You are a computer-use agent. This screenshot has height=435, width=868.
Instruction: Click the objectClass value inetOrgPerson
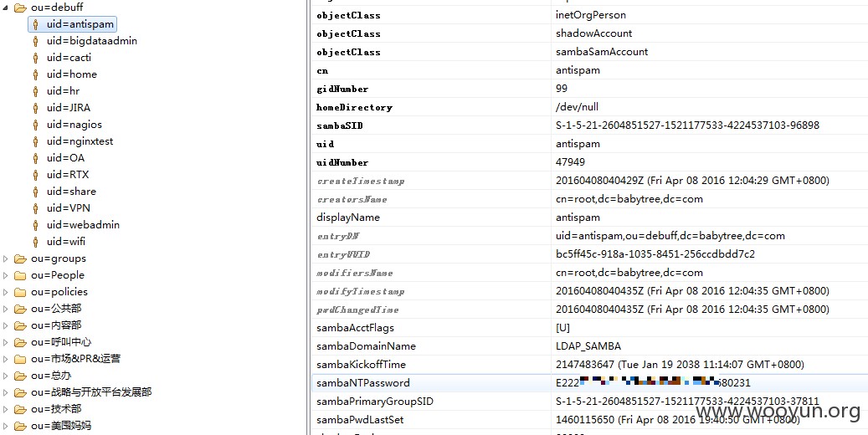591,15
